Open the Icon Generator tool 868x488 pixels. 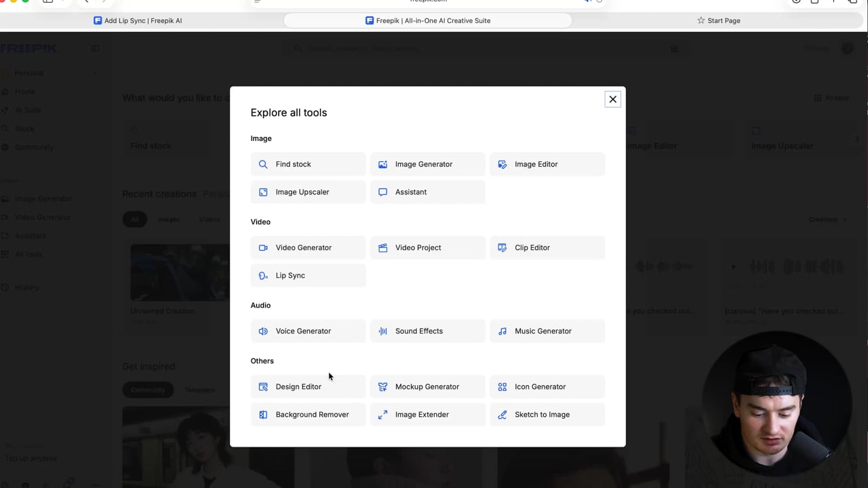click(x=547, y=386)
